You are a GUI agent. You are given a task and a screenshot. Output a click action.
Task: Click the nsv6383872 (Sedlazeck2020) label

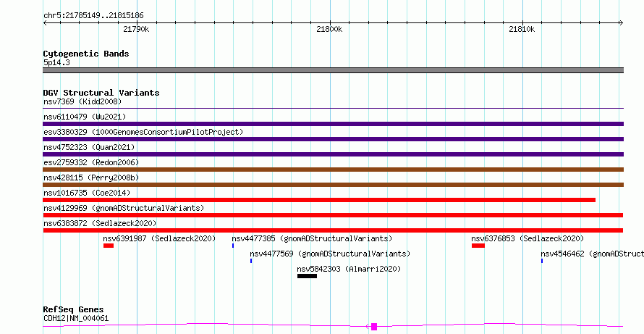(x=100, y=223)
